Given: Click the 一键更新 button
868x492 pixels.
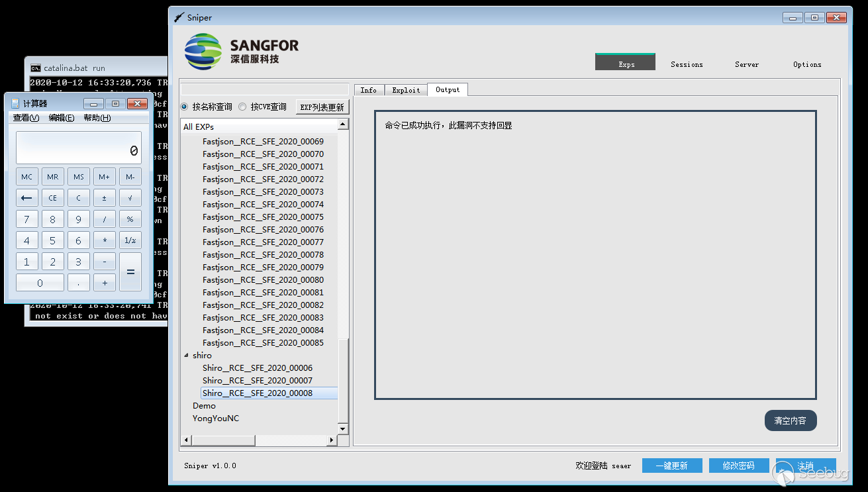Looking at the screenshot, I should (672, 466).
